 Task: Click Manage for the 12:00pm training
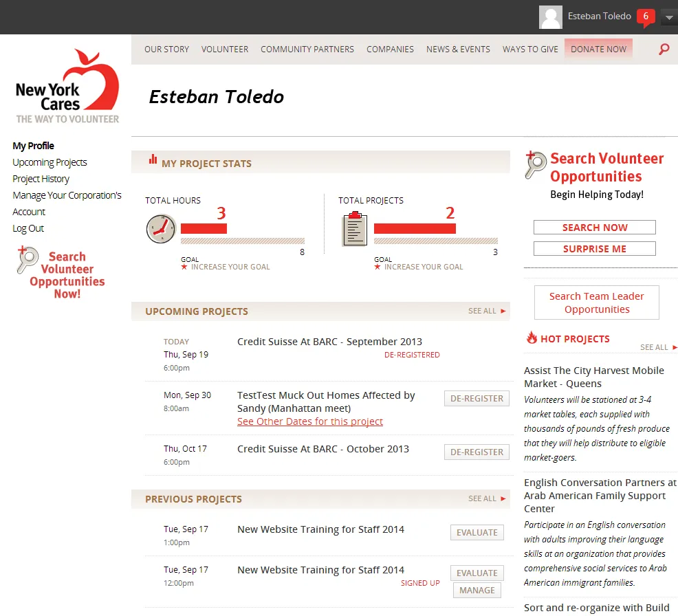pos(477,590)
